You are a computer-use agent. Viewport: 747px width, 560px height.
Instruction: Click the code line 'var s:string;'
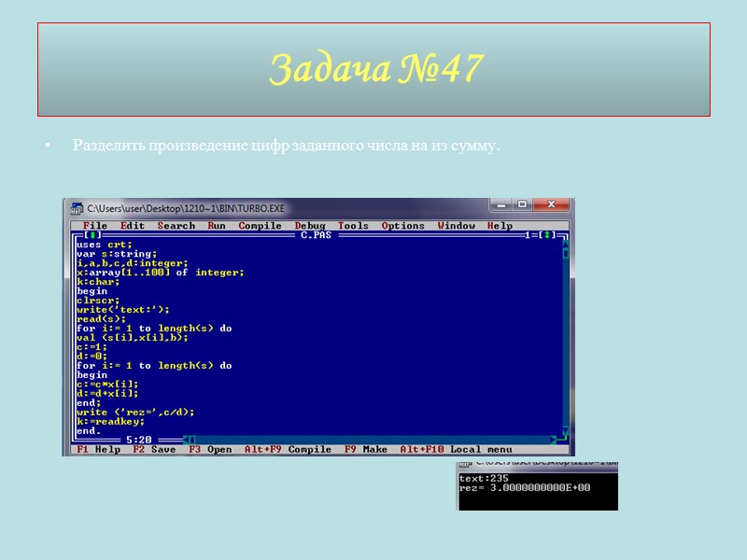[117, 254]
